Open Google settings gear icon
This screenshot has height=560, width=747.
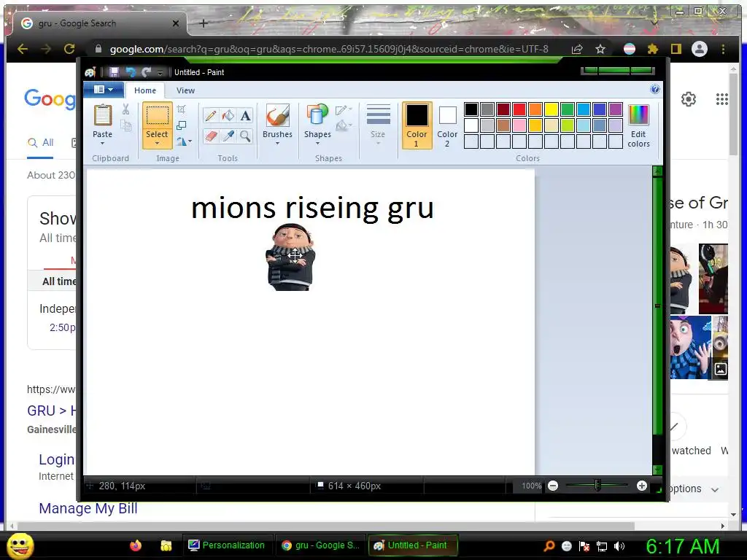(689, 99)
